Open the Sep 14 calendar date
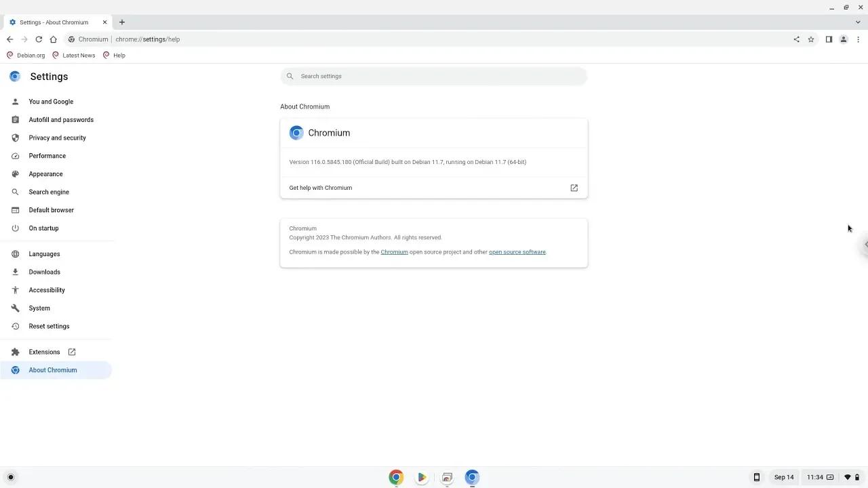The image size is (868, 488). [784, 477]
